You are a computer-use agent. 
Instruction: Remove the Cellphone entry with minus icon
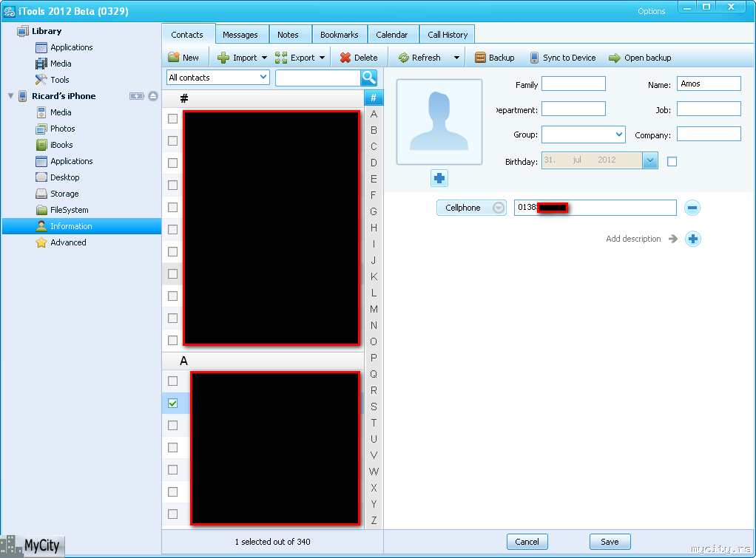pos(692,208)
